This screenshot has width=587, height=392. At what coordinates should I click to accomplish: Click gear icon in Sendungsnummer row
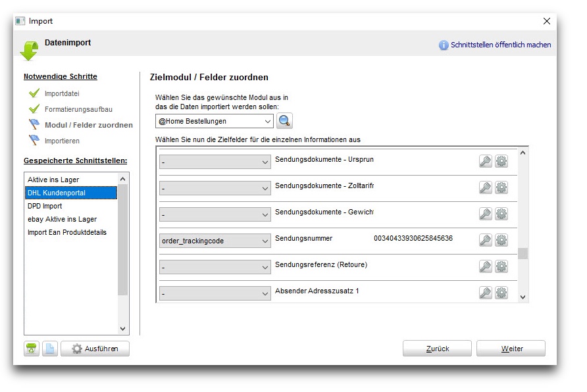coord(501,240)
